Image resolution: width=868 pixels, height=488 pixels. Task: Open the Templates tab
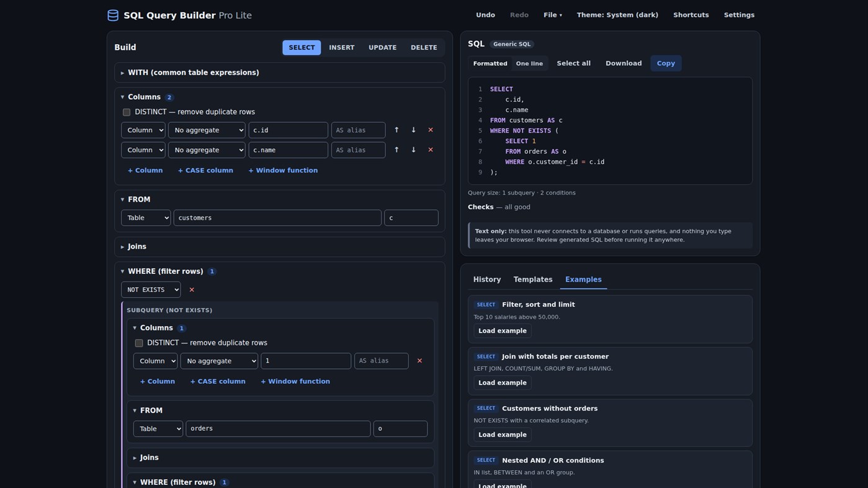coord(533,280)
